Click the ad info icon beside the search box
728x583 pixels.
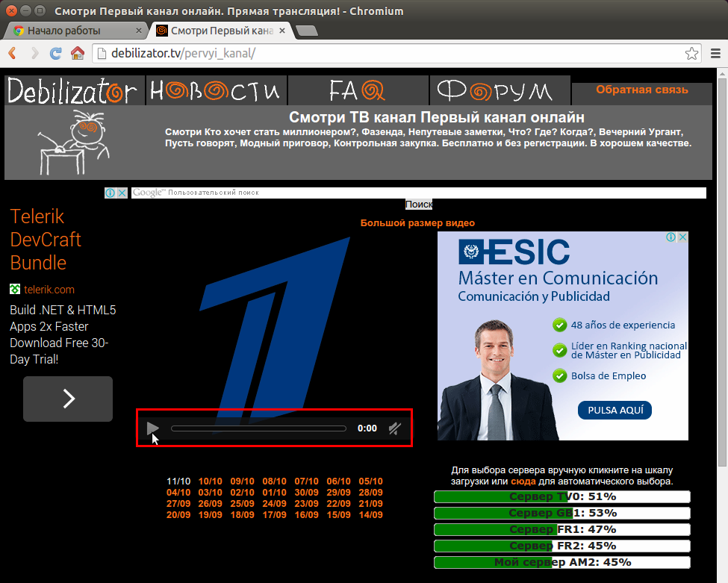(x=110, y=193)
